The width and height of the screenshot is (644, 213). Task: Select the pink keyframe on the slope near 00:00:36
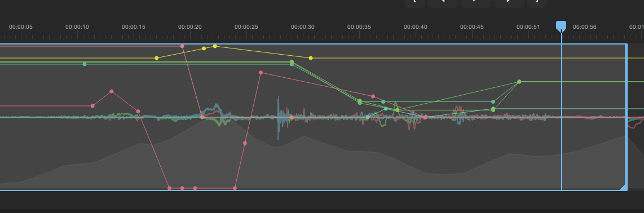(373, 96)
